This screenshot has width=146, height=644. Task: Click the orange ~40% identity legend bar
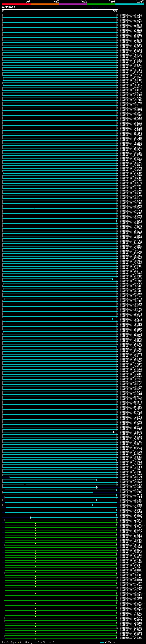click(45, 4)
